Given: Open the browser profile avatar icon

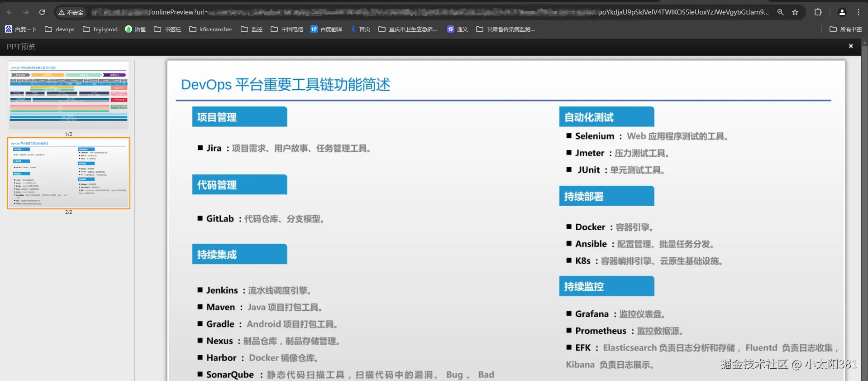Looking at the screenshot, I should (842, 12).
